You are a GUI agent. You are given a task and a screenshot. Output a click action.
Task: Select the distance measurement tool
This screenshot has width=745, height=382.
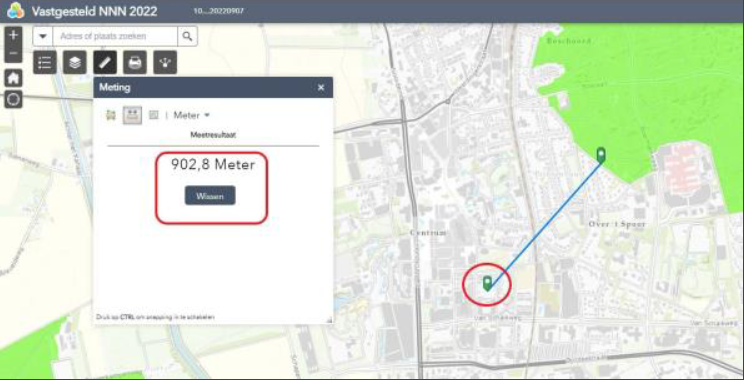click(x=133, y=115)
